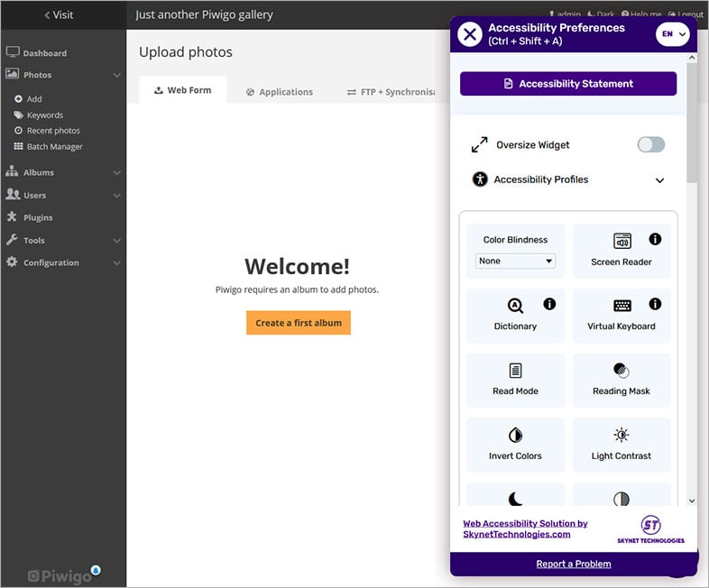The height and width of the screenshot is (588, 709).
Task: Click the Dictionary magnifier icon
Action: [x=515, y=306]
